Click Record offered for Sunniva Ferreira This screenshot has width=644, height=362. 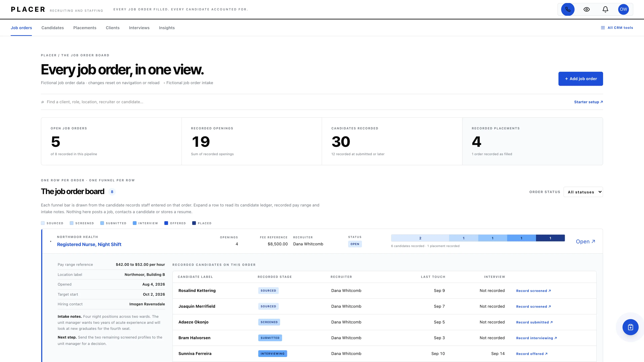coord(532,354)
